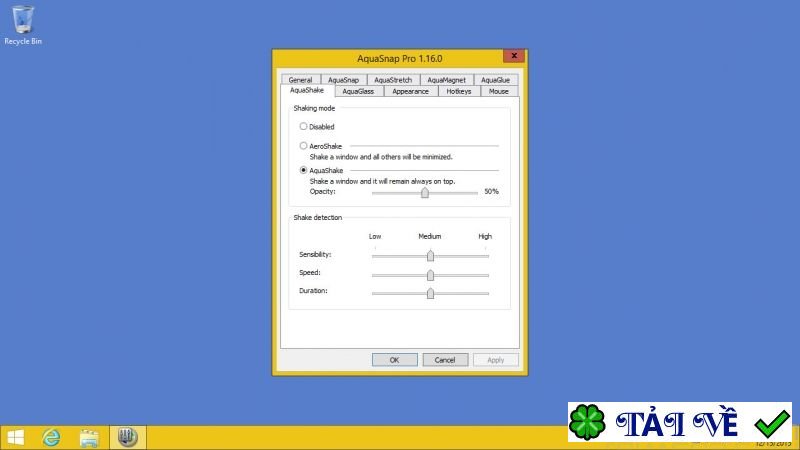Click the Duration slider thumb
Screen dimensions: 800x450
(x=430, y=293)
